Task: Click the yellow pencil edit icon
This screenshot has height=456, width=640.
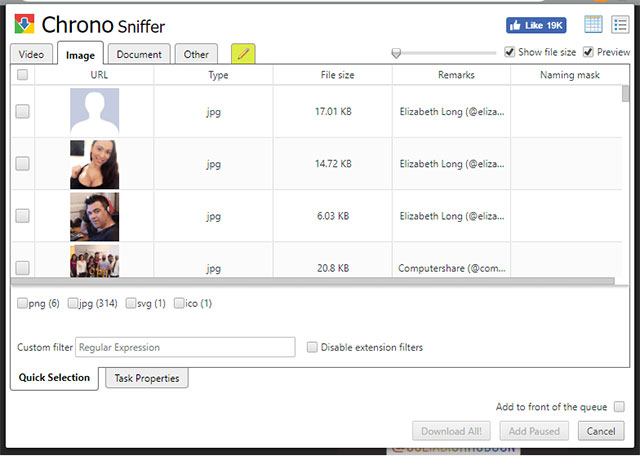Action: 243,53
